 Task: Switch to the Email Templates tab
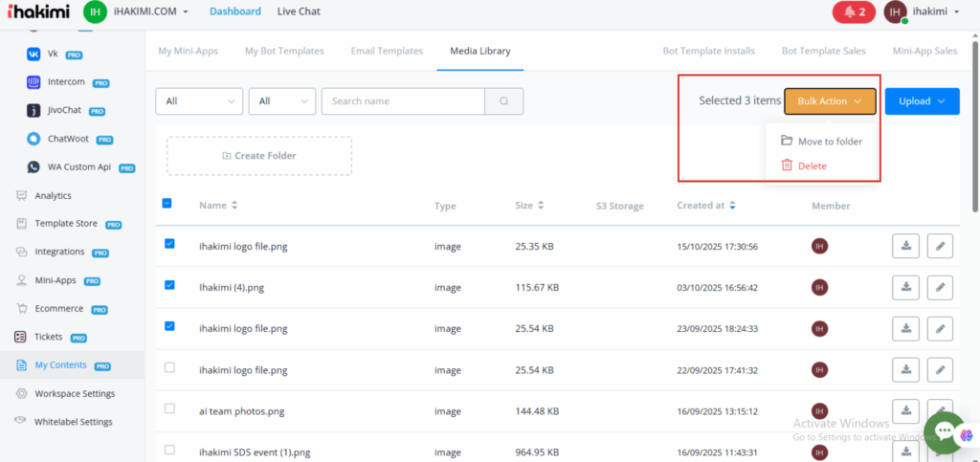click(x=386, y=51)
